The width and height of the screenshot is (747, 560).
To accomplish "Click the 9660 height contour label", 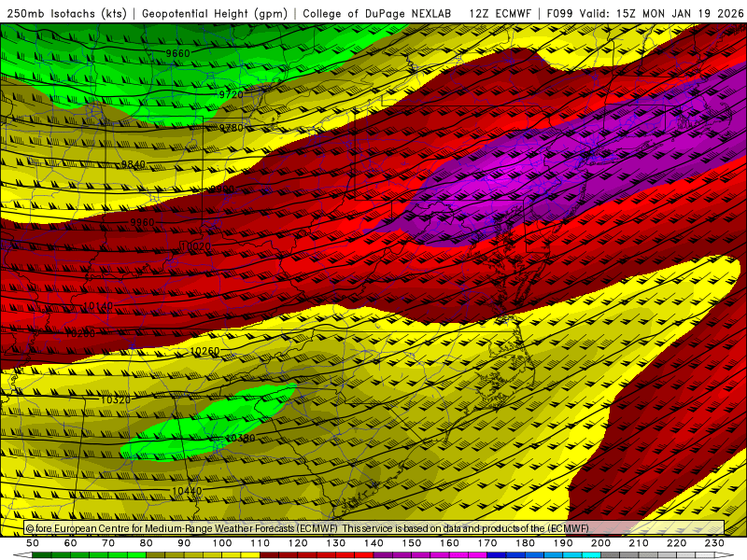I will [x=177, y=53].
